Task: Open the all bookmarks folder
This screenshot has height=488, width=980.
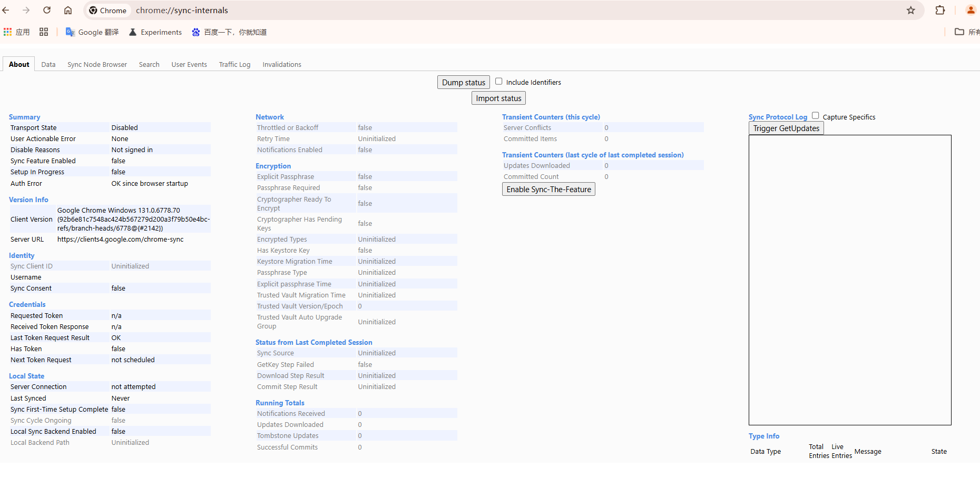Action: tap(967, 32)
